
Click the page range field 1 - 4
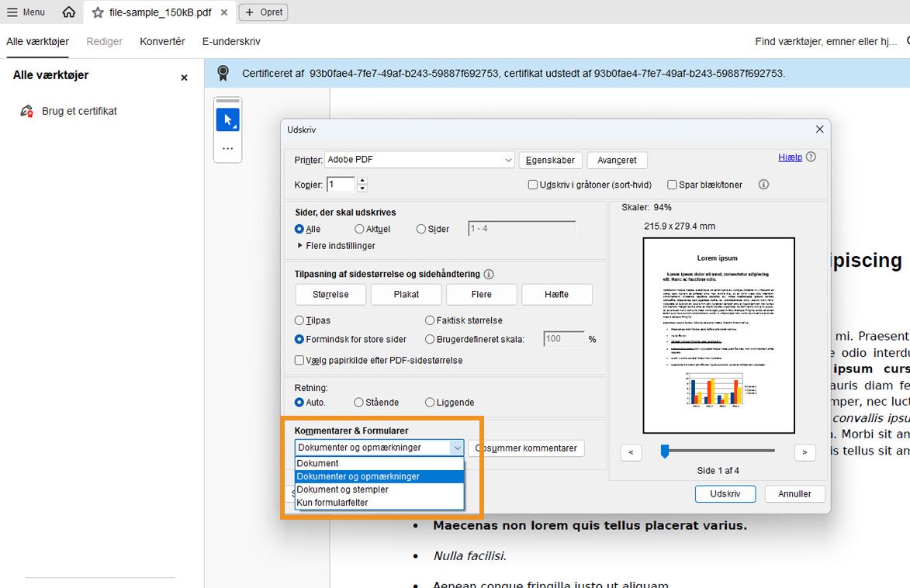point(522,229)
